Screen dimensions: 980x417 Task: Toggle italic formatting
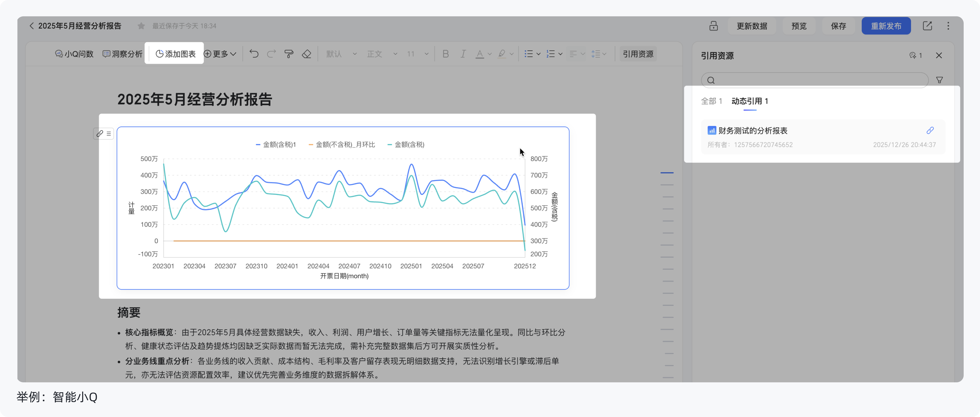[463, 54]
